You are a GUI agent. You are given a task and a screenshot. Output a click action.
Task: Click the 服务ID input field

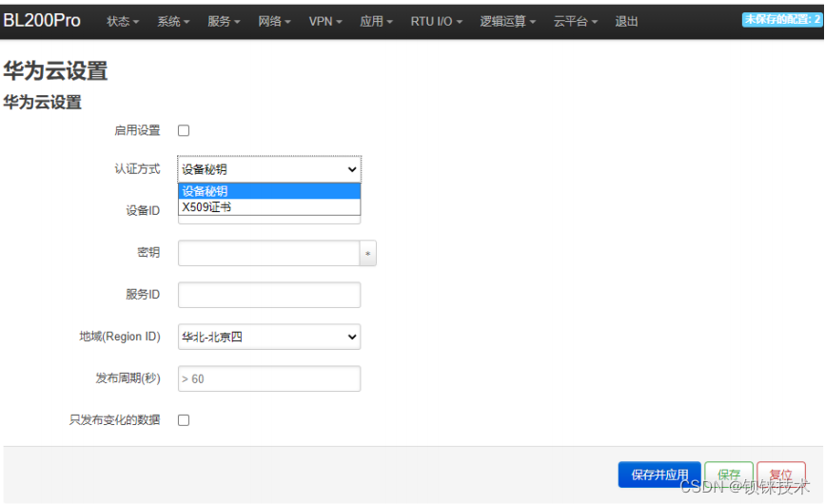click(x=269, y=295)
